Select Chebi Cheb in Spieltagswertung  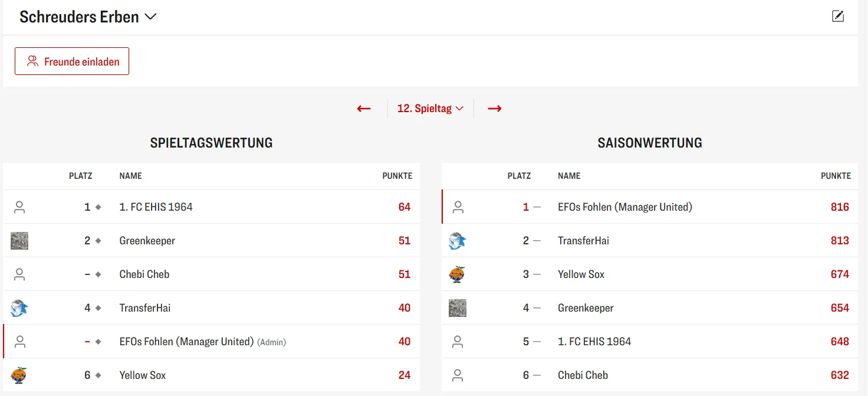pos(144,274)
